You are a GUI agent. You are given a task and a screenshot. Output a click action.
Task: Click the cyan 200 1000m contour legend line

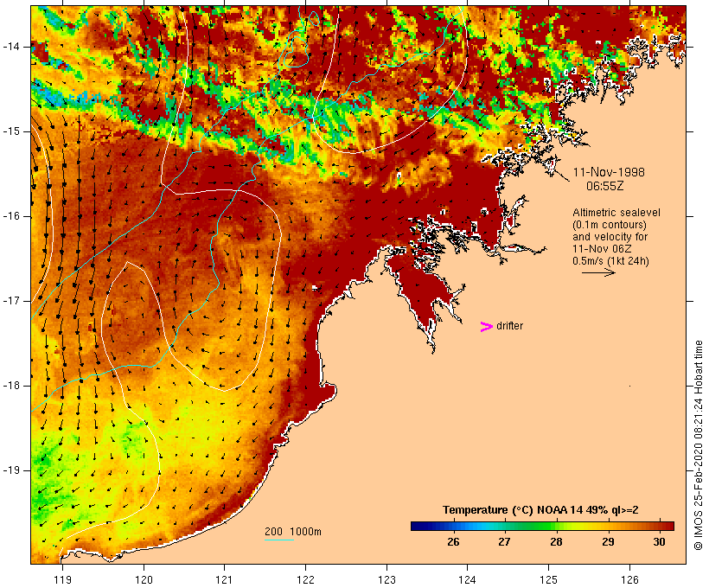pos(279,540)
